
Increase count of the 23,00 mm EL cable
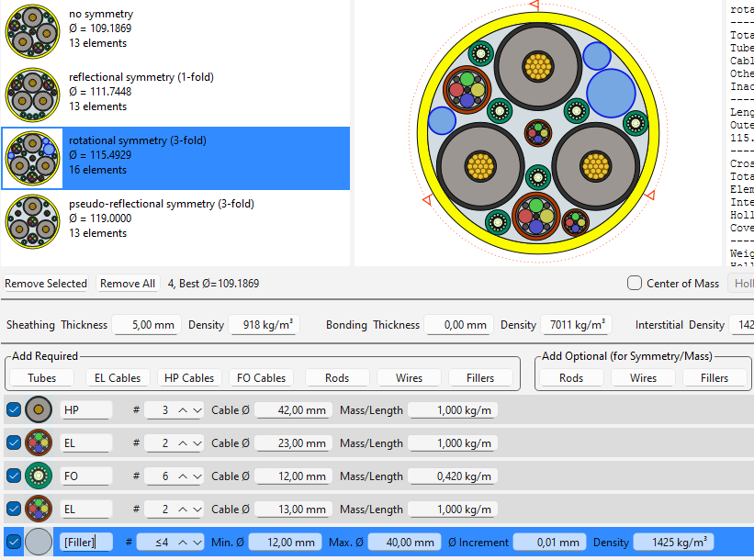183,443
